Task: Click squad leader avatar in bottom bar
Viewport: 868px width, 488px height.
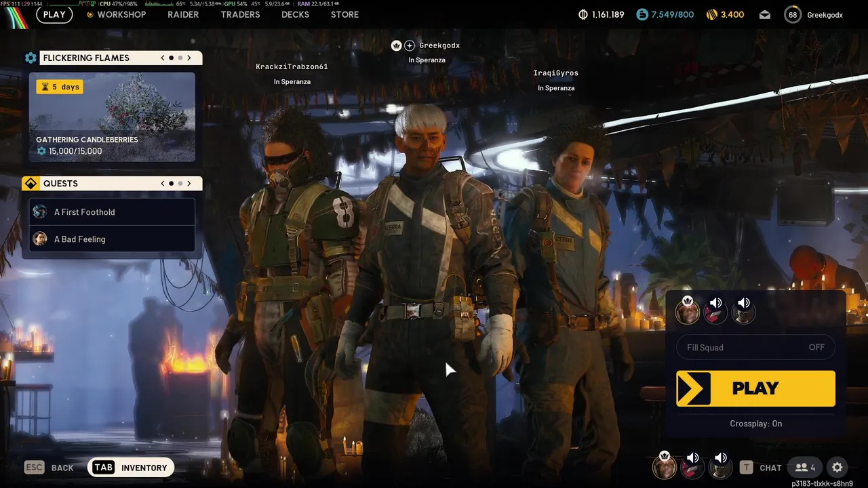Action: click(665, 466)
